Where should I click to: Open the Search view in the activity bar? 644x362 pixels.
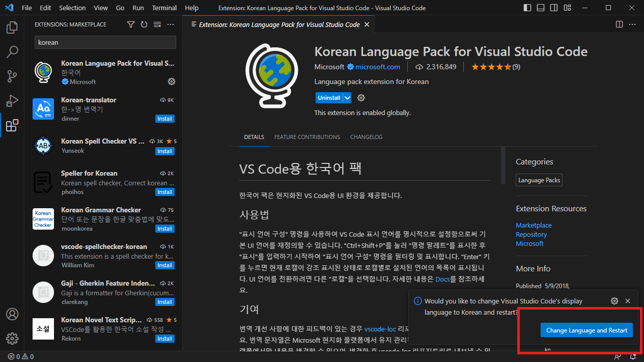pos(12,52)
